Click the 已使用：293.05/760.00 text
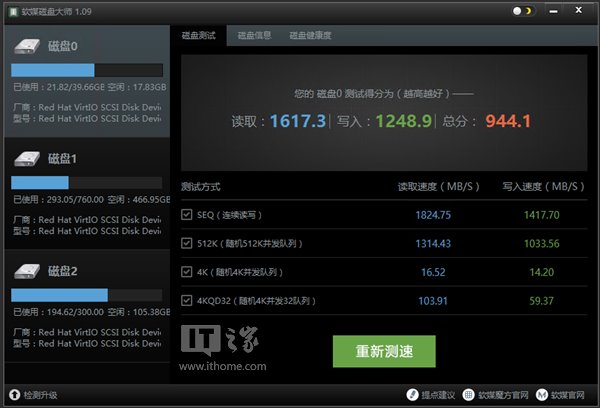Image resolution: width=600 pixels, height=408 pixels. click(59, 199)
